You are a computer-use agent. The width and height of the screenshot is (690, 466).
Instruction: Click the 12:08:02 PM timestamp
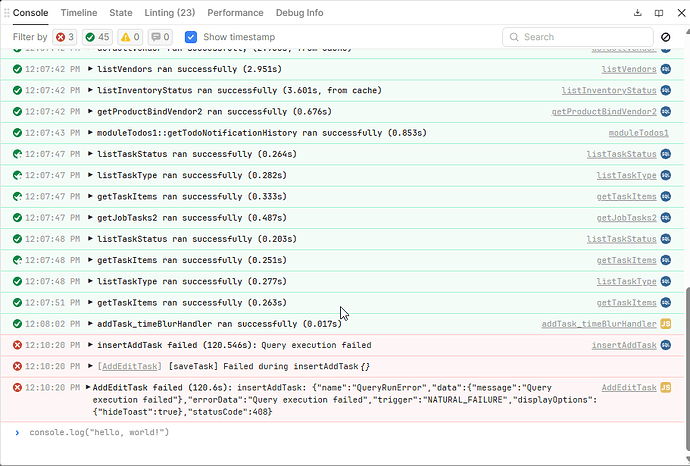click(52, 324)
